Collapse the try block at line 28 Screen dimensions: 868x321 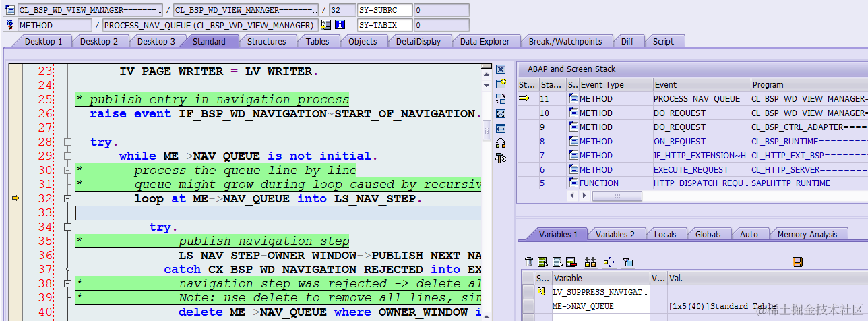coord(67,142)
